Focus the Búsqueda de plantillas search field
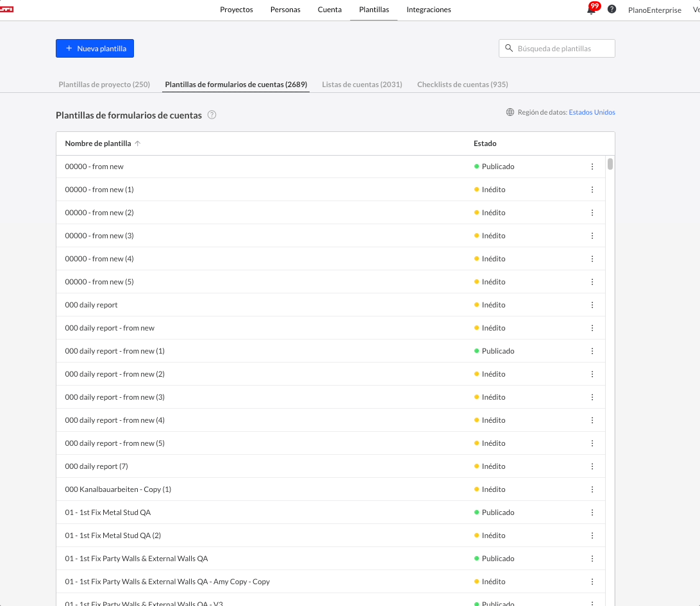 (556, 48)
